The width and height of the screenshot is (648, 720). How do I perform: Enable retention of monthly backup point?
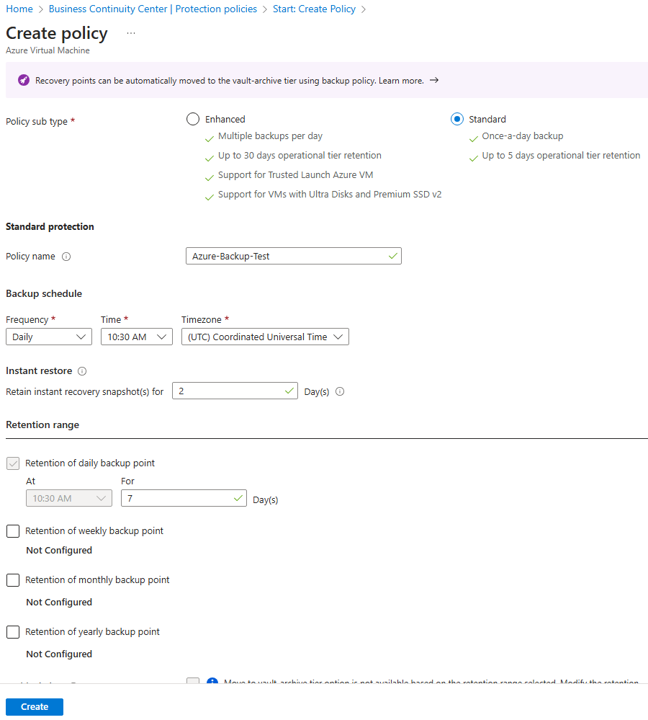pyautogui.click(x=13, y=580)
